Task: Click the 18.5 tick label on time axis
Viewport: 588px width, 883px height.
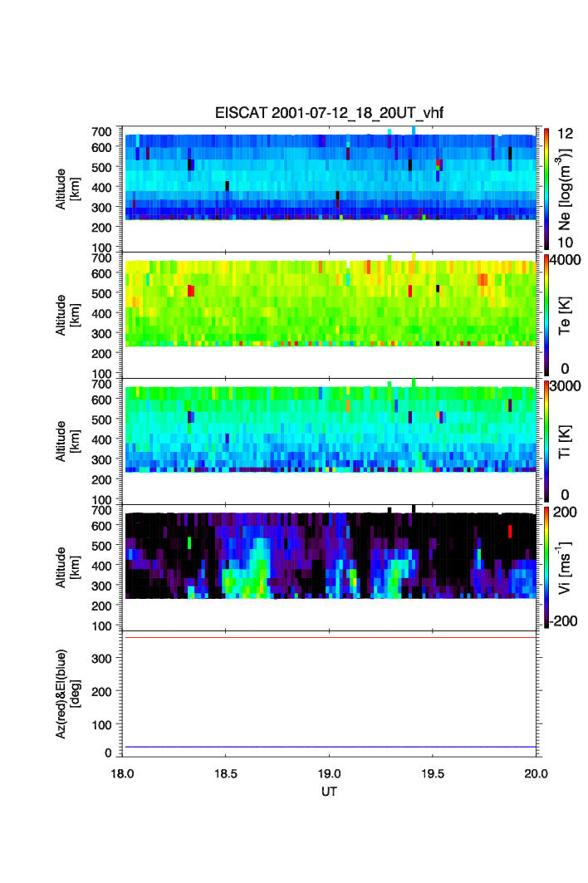Action: tap(226, 773)
